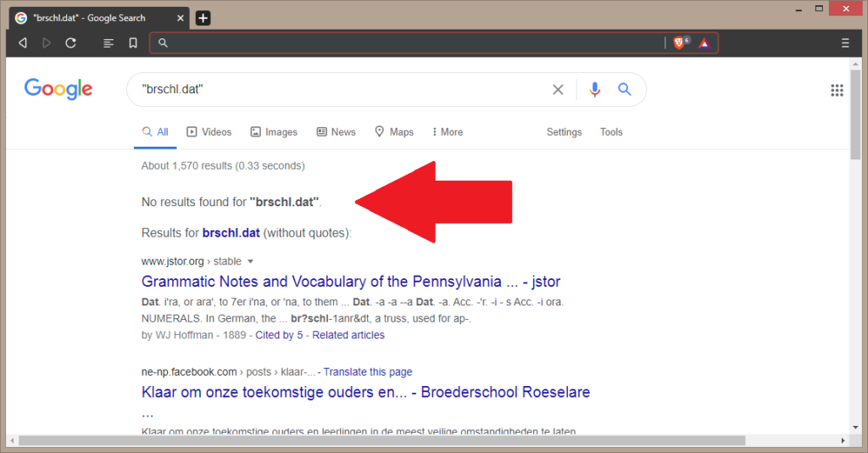Image resolution: width=868 pixels, height=453 pixels.
Task: Click the scroll up arrow button
Action: coord(856,64)
